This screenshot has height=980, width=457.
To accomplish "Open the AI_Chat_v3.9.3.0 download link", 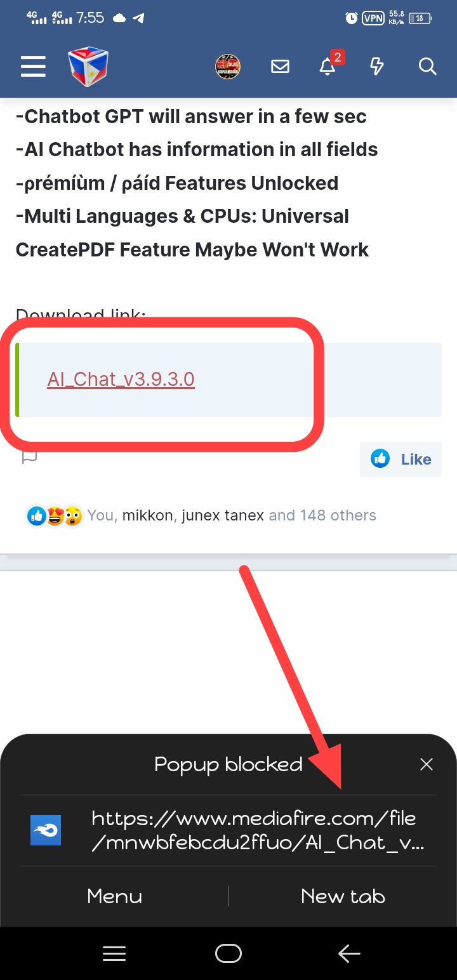I will pos(121,380).
